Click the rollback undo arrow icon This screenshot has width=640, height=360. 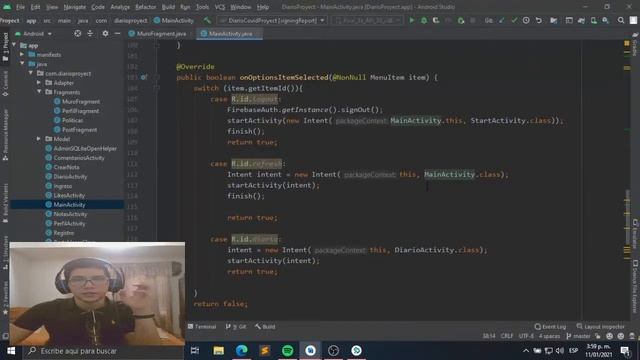coord(539,20)
